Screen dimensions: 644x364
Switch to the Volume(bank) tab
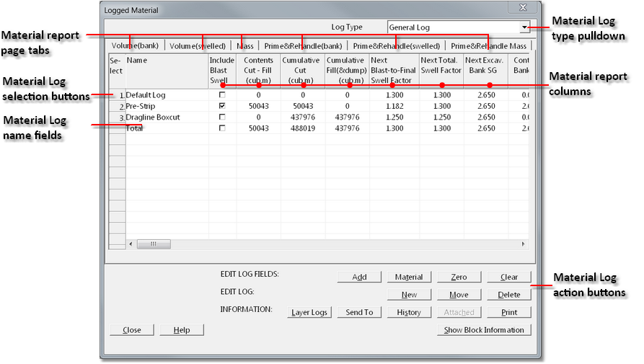click(135, 45)
